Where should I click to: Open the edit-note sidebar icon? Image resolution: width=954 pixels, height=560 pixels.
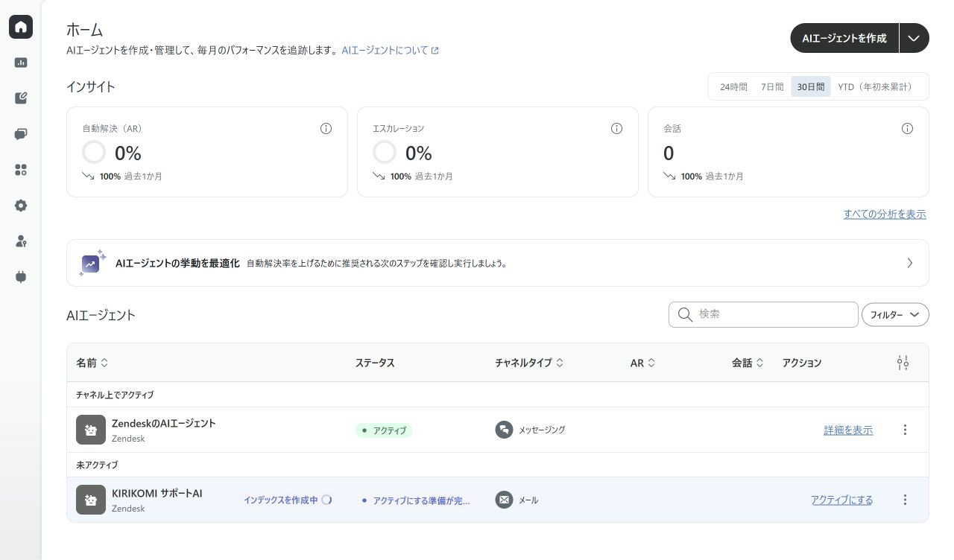pos(21,98)
